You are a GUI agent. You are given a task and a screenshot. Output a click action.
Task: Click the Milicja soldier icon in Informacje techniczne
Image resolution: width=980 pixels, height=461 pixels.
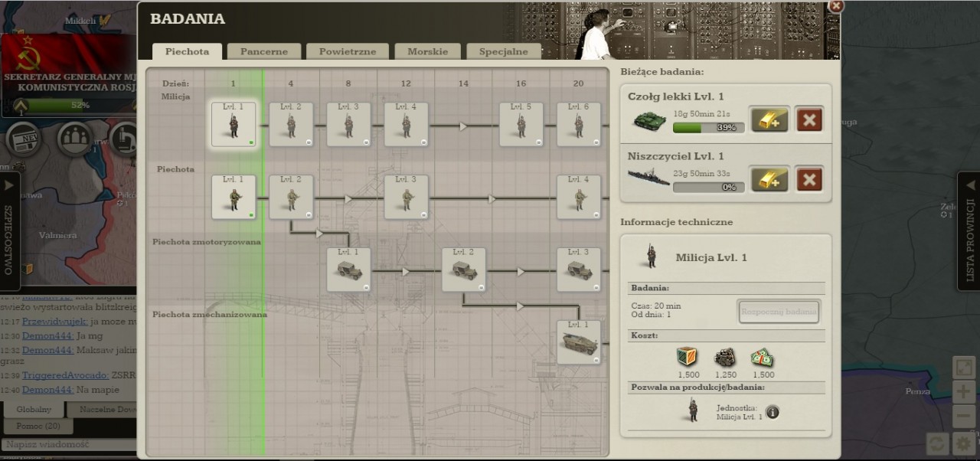[x=652, y=257]
